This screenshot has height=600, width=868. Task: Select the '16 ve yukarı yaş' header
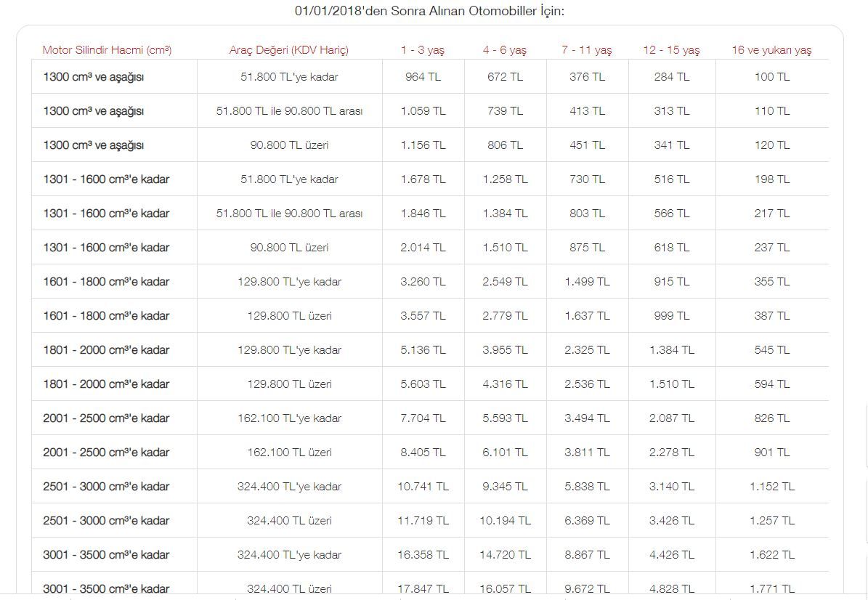pyautogui.click(x=771, y=50)
